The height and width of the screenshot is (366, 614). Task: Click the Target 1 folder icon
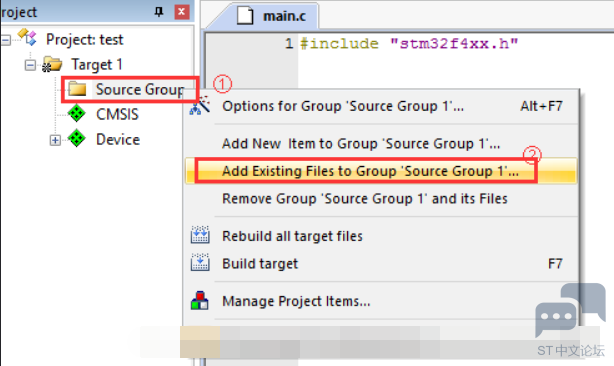pos(52,64)
